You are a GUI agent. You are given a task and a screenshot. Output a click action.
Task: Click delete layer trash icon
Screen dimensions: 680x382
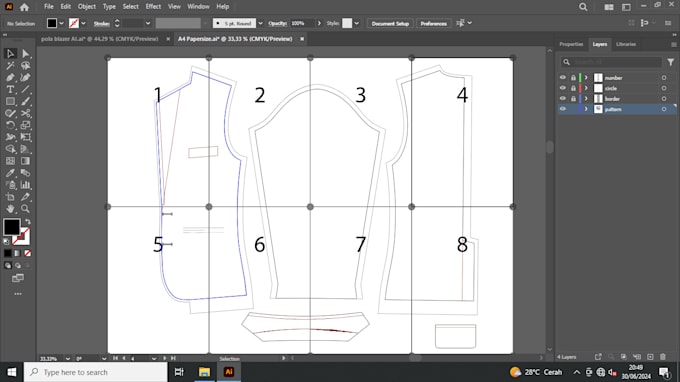pyautogui.click(x=663, y=357)
